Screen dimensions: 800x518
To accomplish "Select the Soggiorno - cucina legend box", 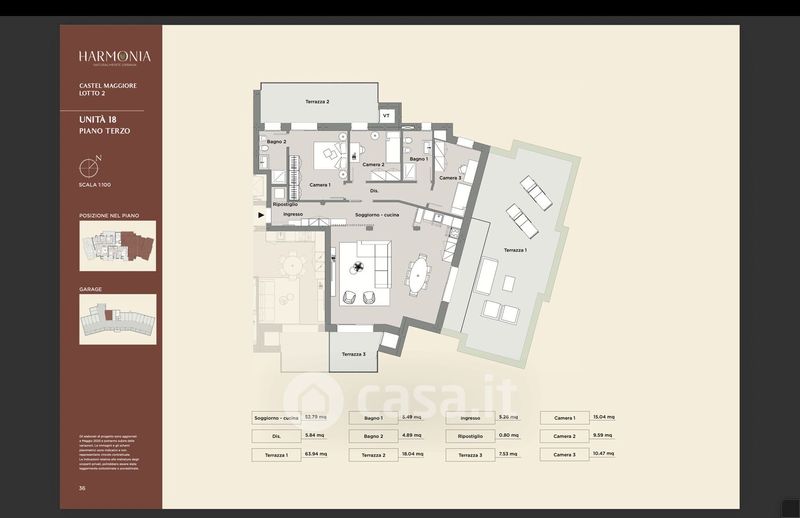I will click(275, 417).
